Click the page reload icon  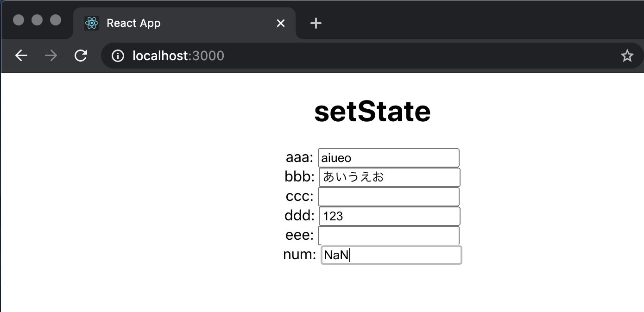pyautogui.click(x=81, y=55)
